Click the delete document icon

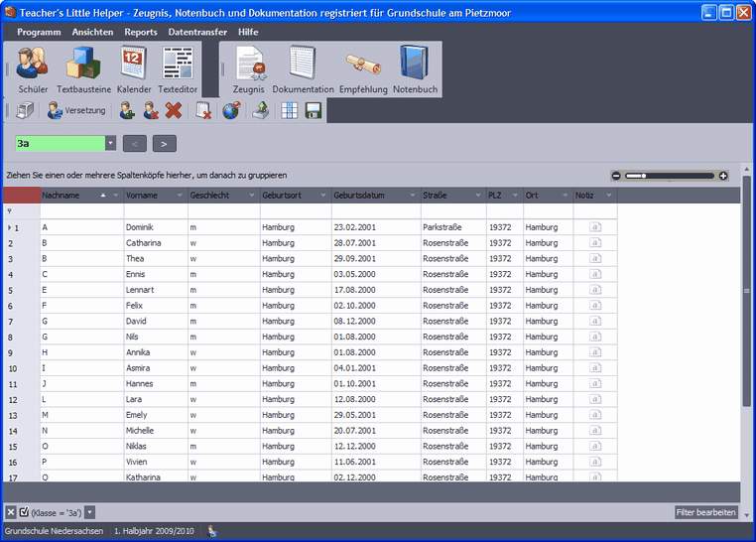(x=203, y=110)
